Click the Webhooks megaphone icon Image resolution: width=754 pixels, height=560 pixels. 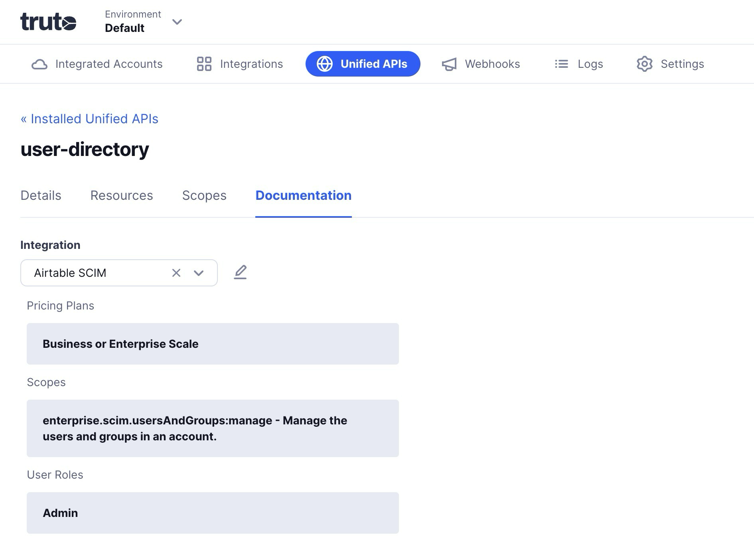(449, 64)
